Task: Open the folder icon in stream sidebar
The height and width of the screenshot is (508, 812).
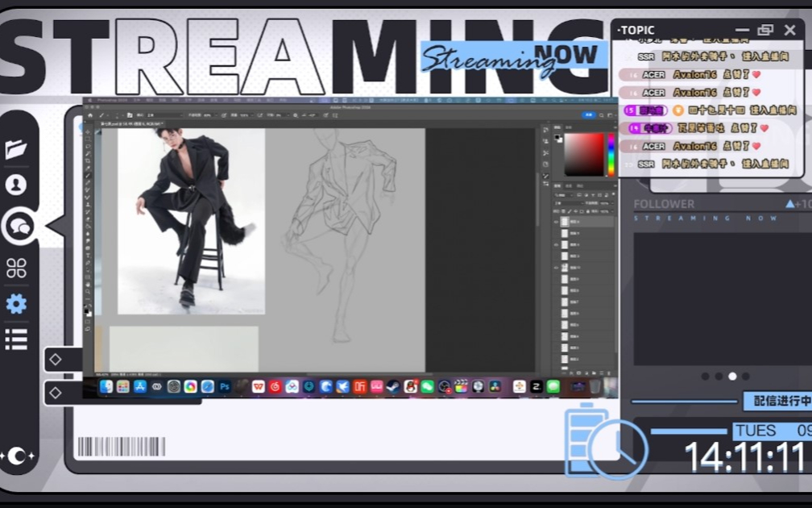Action: pyautogui.click(x=16, y=148)
